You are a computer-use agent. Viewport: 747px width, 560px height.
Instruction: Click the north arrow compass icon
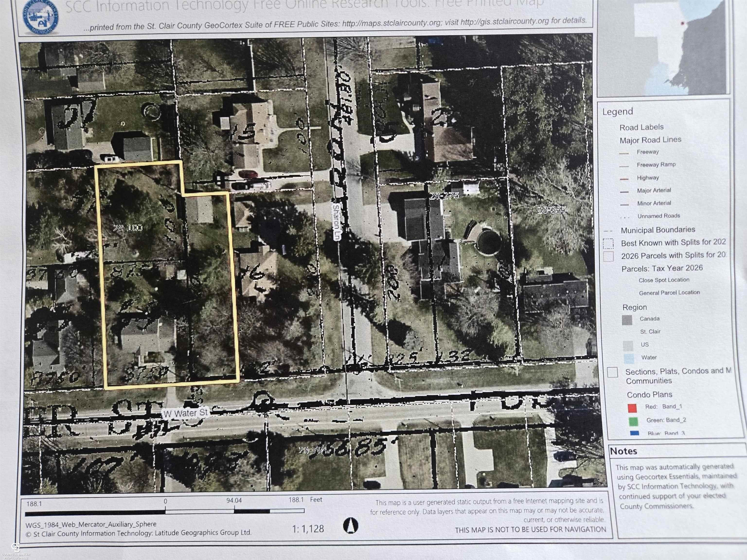[351, 526]
